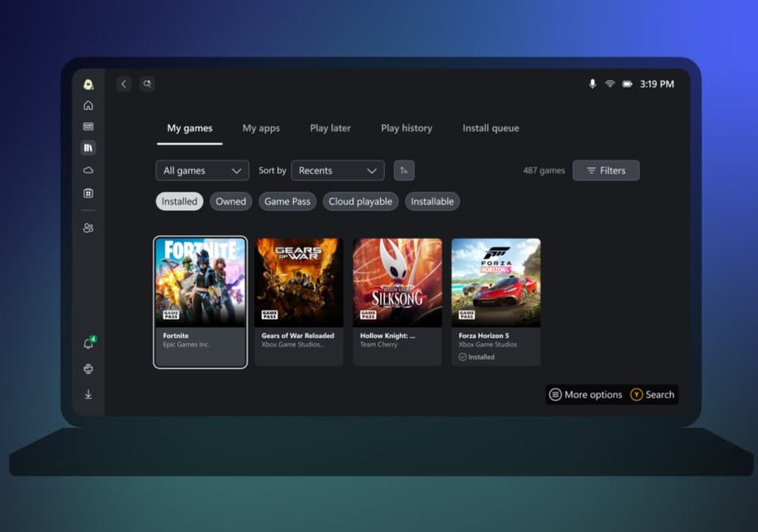Open the Friends sidebar icon
Screen dimensions: 758x532
click(88, 228)
